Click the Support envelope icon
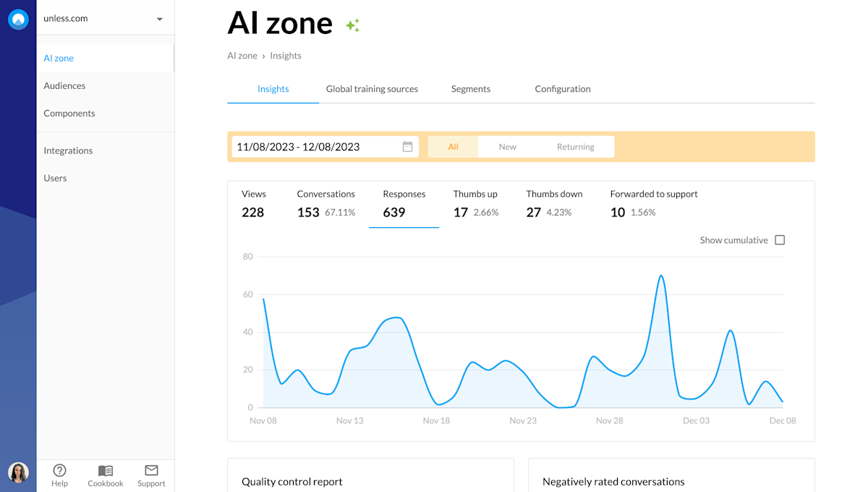868x492 pixels. 151,470
